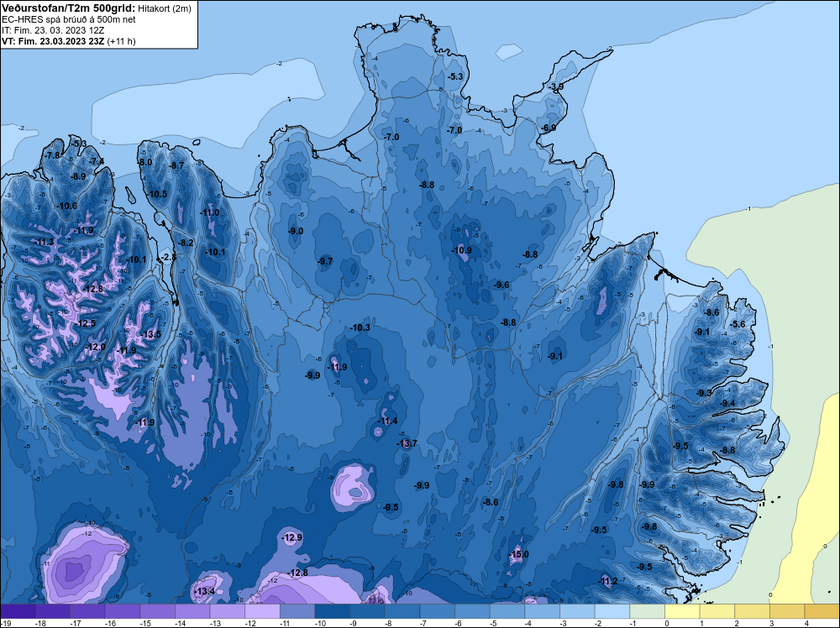Click the legend swatch labeled 0
Screen dimensions: 840x628
tap(682, 611)
